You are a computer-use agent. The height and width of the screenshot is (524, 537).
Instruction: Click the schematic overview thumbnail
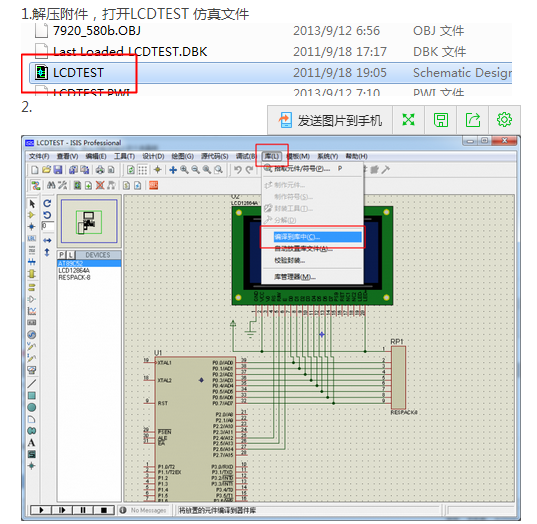coord(89,221)
